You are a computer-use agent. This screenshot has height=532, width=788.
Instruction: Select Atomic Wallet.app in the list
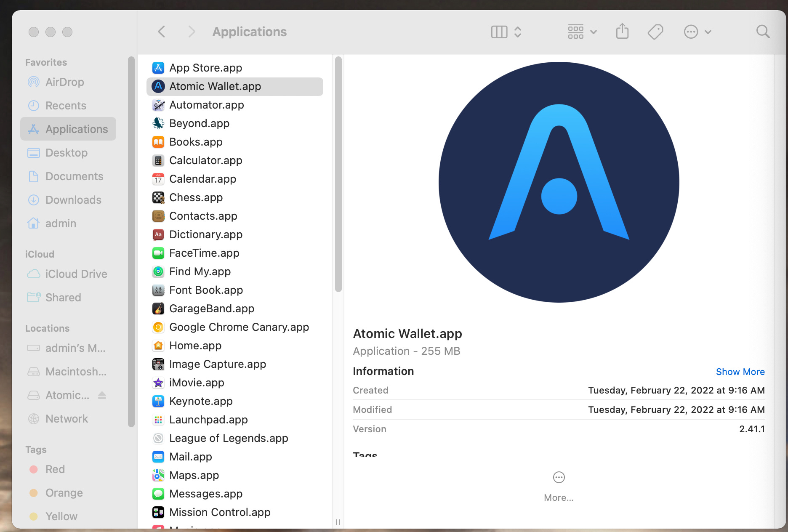pos(235,86)
